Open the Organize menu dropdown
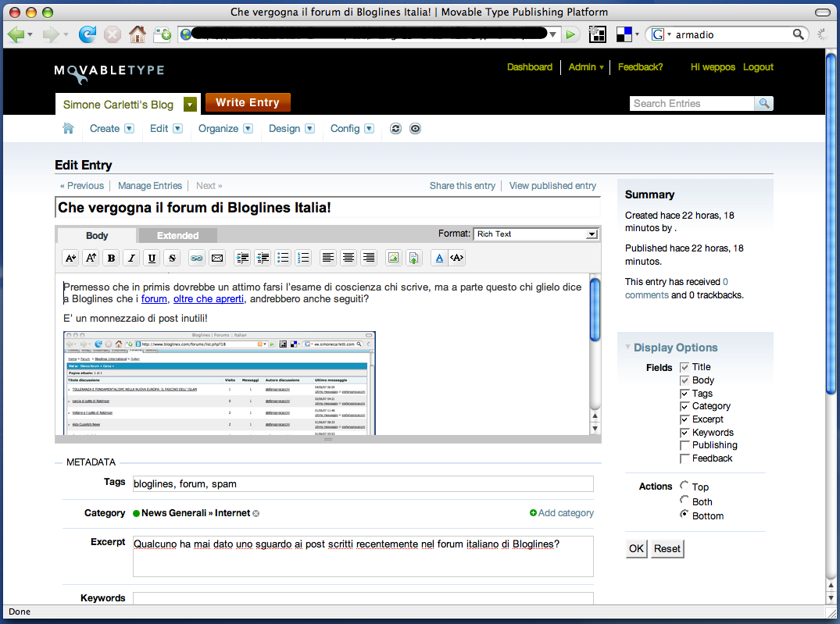 tap(248, 129)
